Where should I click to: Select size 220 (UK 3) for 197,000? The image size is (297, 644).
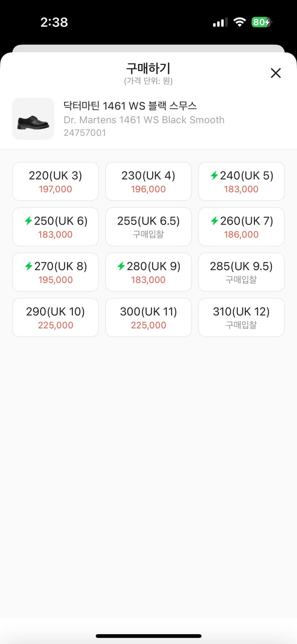[55, 181]
